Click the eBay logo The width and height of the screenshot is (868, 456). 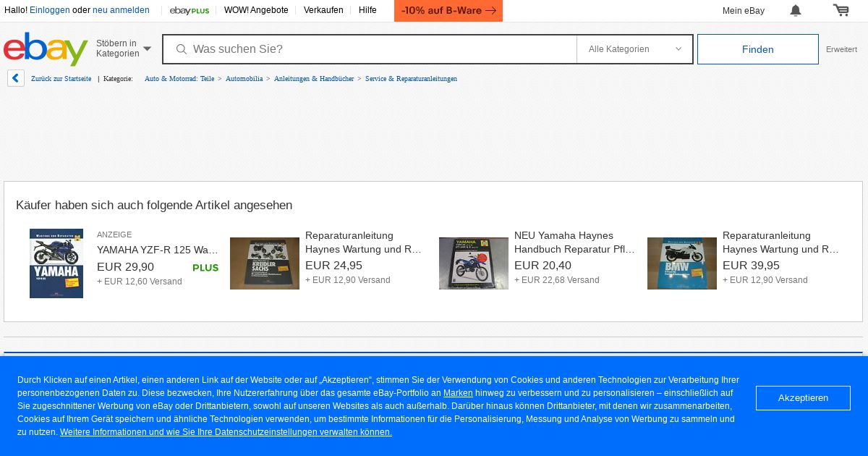point(46,48)
